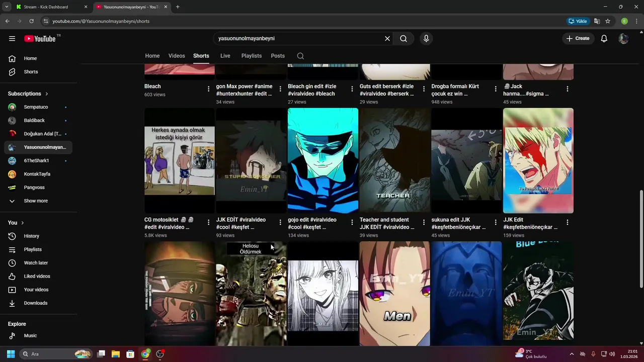Open options for Teacher and student short
644x362 pixels.
(424, 222)
